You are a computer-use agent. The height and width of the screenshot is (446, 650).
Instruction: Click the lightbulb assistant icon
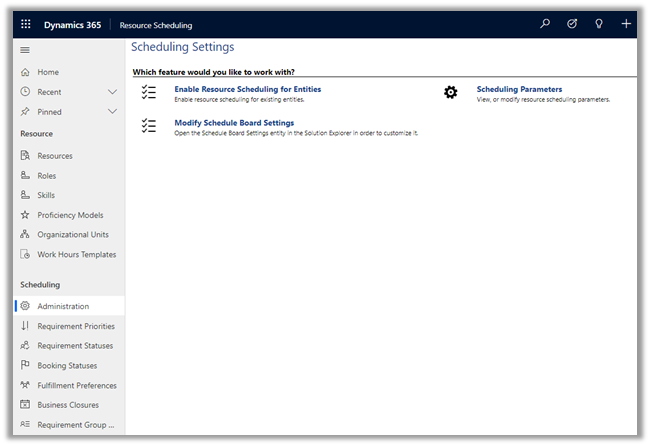tap(599, 24)
